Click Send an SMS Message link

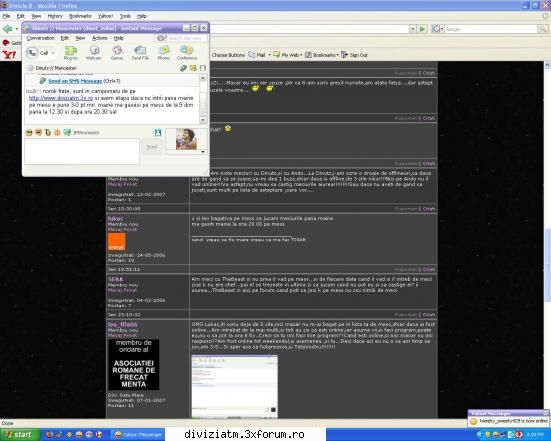coord(75,81)
